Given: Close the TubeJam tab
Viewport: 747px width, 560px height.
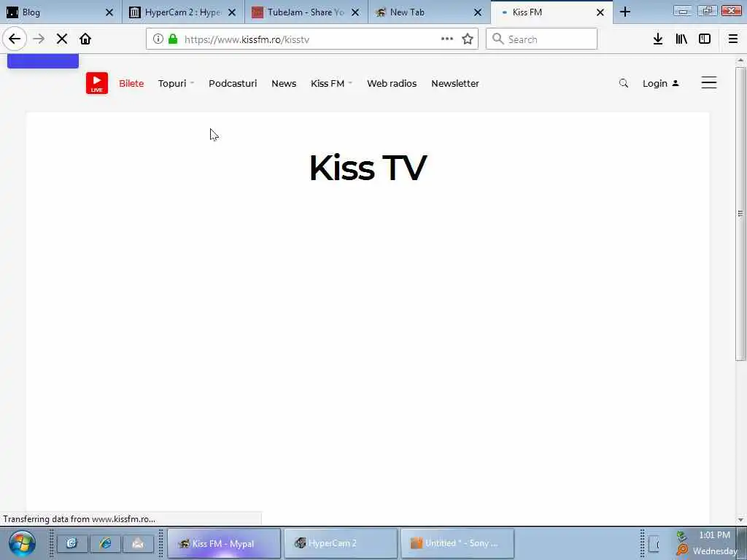Looking at the screenshot, I should point(355,12).
